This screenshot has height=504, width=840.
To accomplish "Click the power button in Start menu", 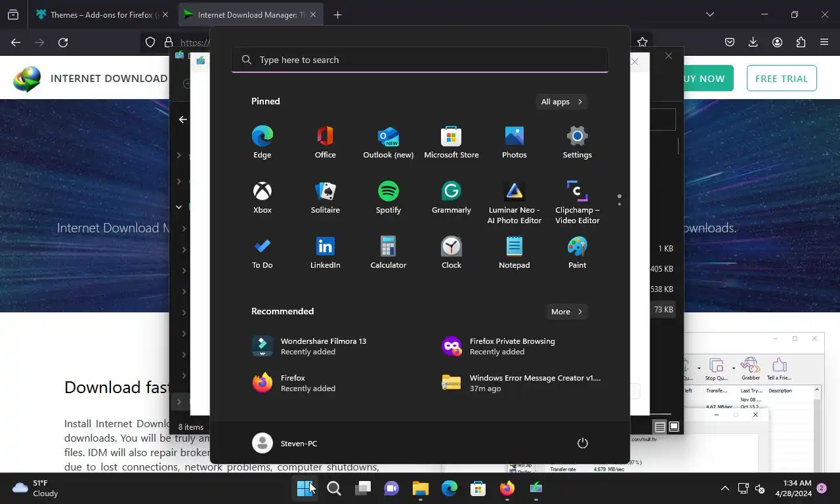I will tap(582, 443).
